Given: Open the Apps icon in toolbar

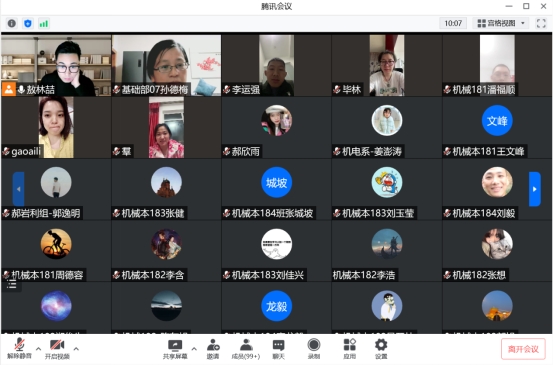Looking at the screenshot, I should pos(350,349).
